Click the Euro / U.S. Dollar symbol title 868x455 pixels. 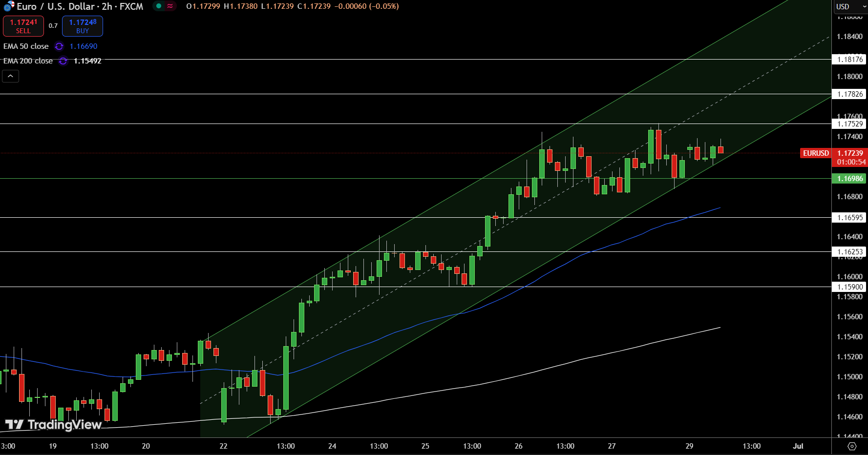(x=80, y=6)
